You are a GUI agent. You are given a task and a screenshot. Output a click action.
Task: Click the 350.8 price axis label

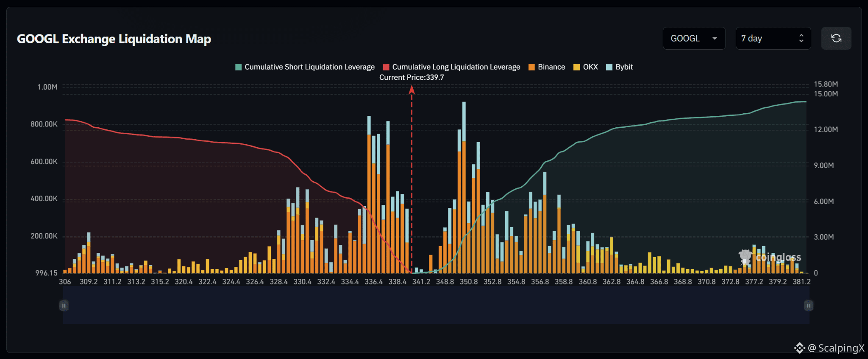pyautogui.click(x=469, y=282)
